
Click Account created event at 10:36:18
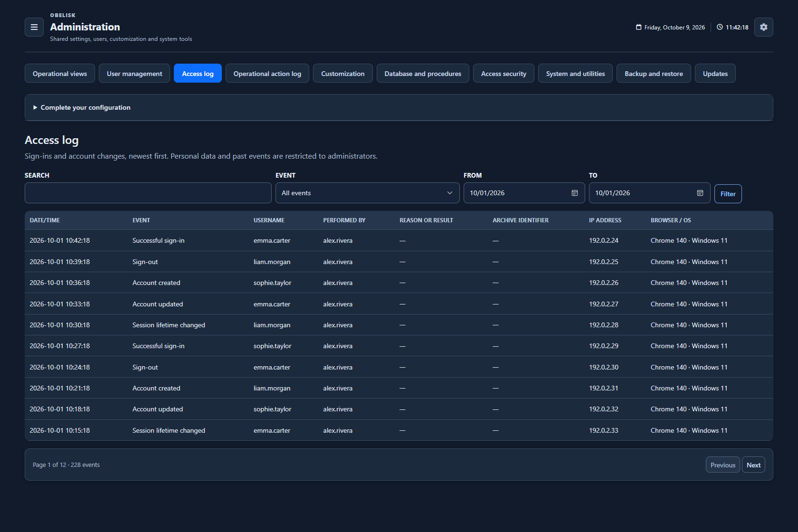156,283
